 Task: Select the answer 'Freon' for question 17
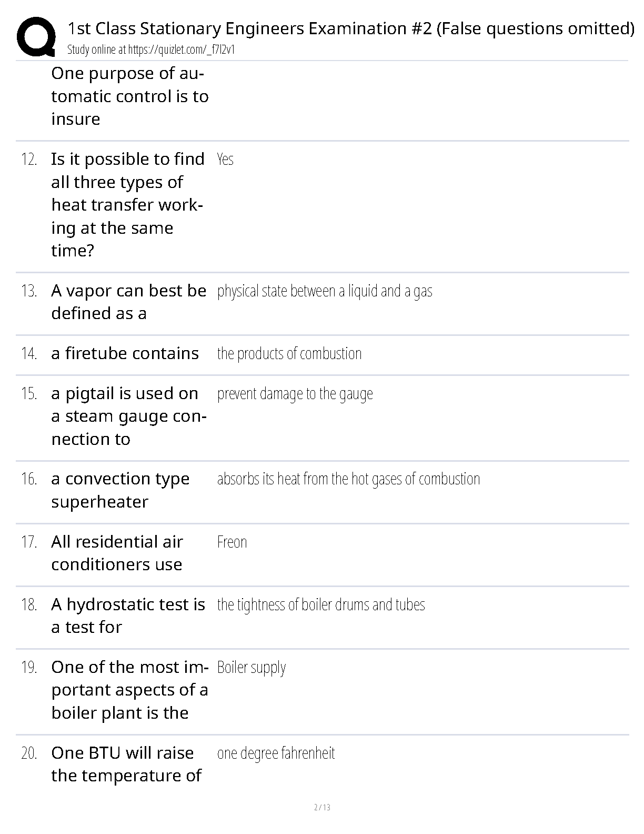click(x=232, y=542)
